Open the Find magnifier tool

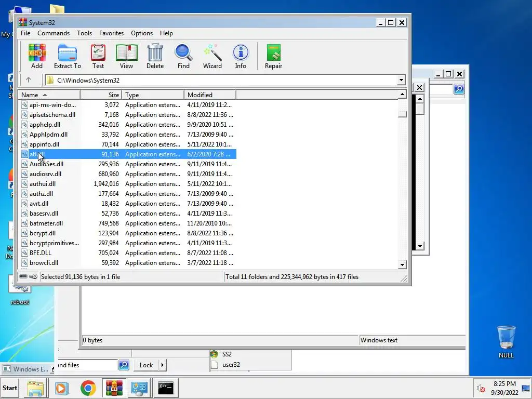183,56
